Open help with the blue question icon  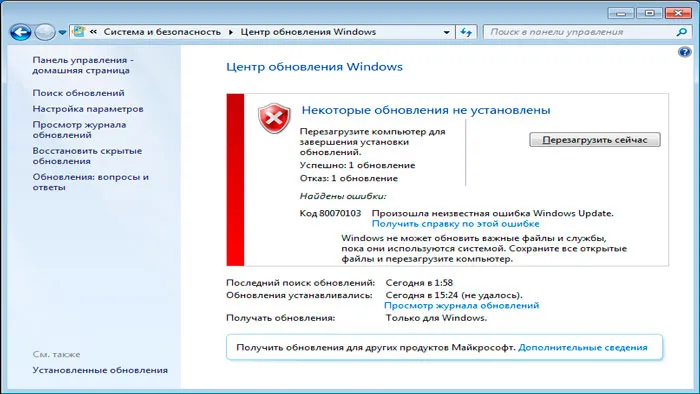(684, 52)
